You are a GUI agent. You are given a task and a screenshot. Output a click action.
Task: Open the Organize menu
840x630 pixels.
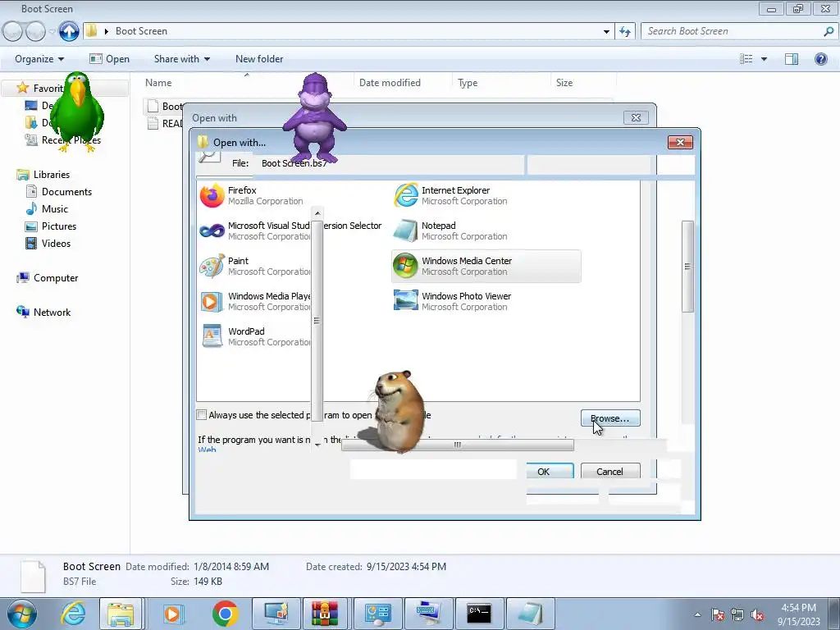[x=39, y=59]
